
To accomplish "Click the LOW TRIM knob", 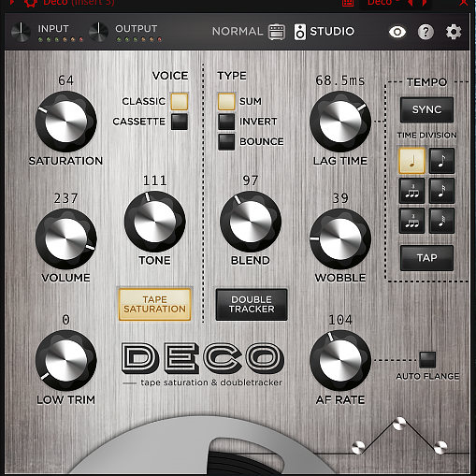I will click(66, 361).
